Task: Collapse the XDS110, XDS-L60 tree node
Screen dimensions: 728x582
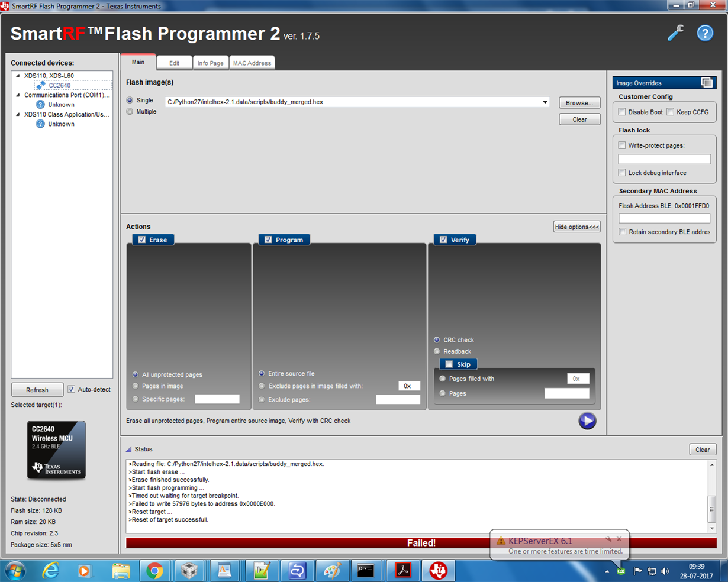Action: coord(18,76)
